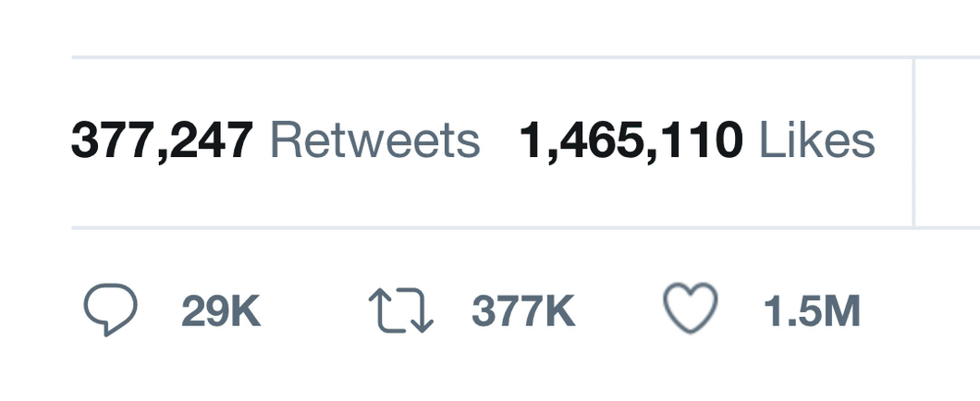Select the bold 1,465,110 number

click(x=631, y=141)
